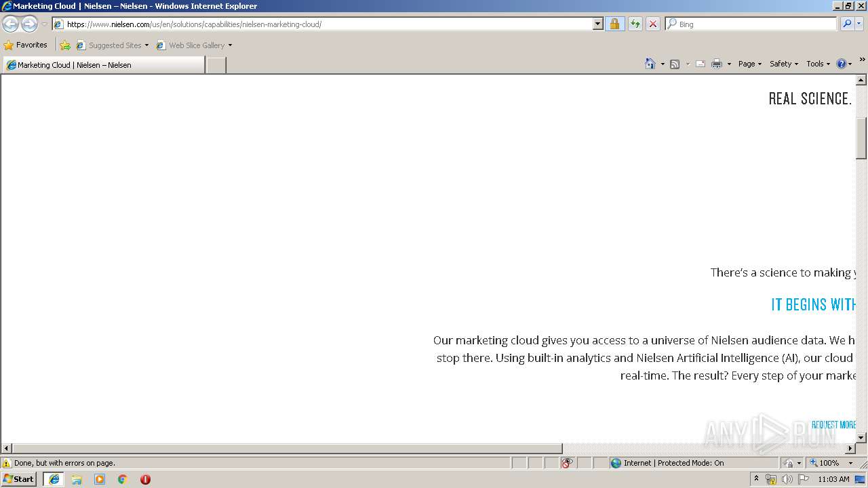This screenshot has width=868, height=488.
Task: Open the Page menu
Action: tap(750, 64)
